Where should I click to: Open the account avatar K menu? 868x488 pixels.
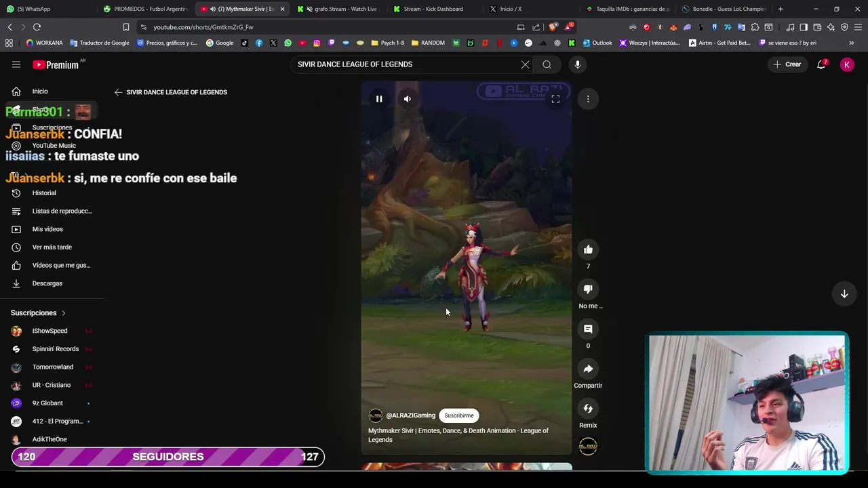[846, 64]
